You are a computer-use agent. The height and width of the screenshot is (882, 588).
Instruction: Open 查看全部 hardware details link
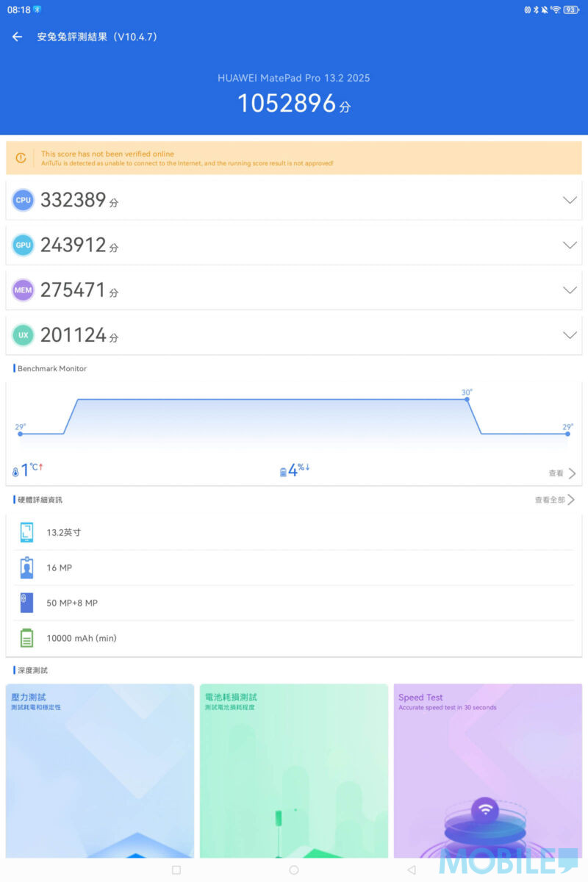555,500
